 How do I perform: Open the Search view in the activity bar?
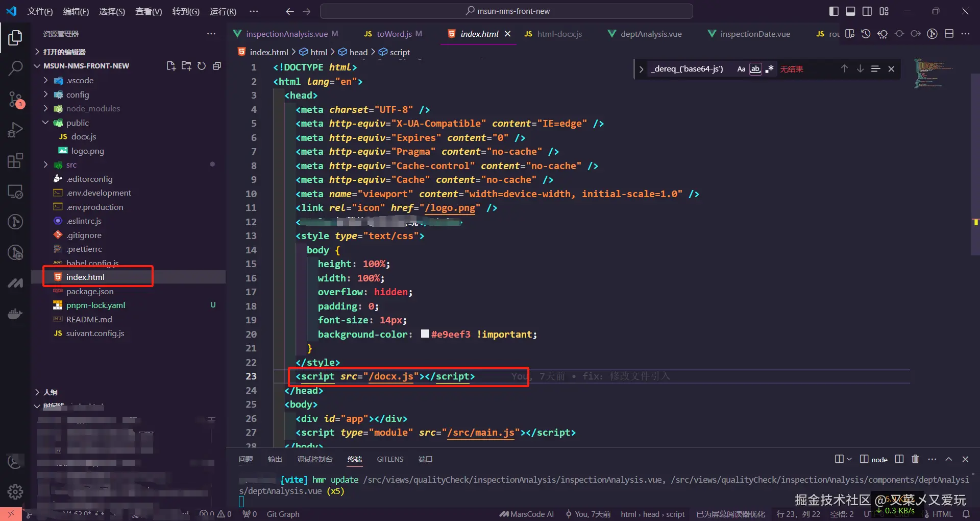click(x=15, y=68)
